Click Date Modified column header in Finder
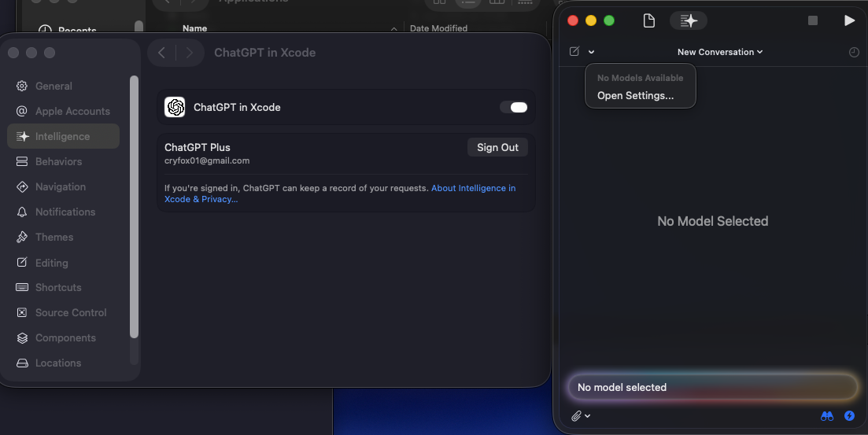 point(438,28)
